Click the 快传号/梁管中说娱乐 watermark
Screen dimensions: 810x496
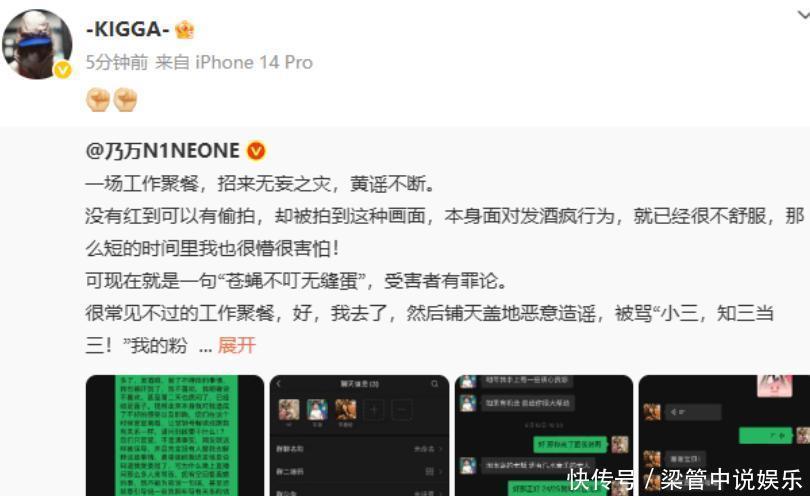(685, 479)
